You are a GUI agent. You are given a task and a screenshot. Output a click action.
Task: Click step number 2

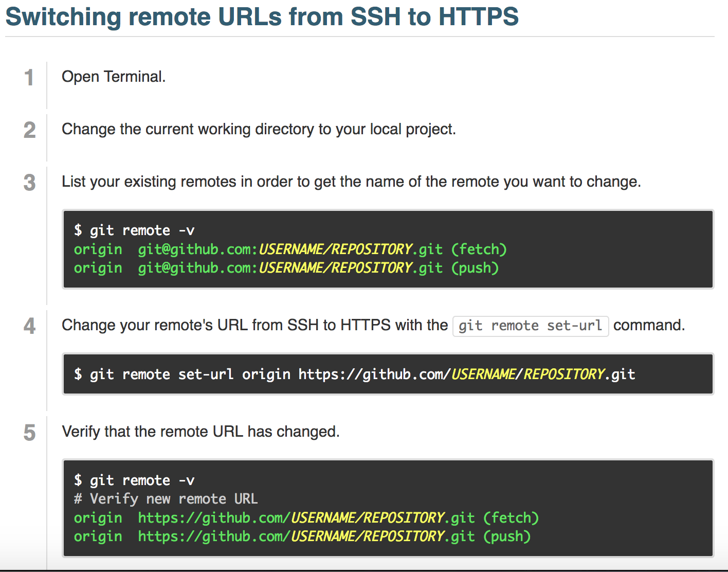click(x=29, y=130)
